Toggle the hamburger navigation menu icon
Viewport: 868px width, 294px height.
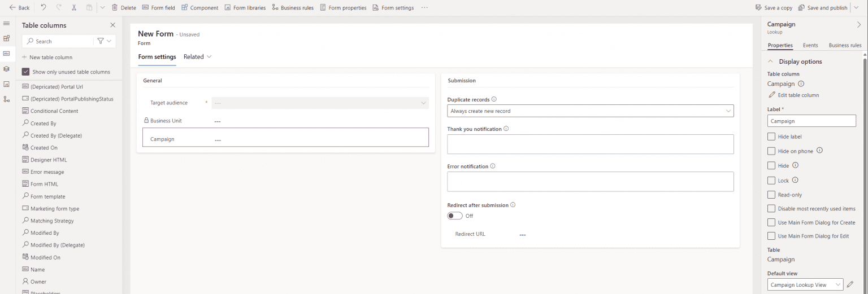point(7,24)
